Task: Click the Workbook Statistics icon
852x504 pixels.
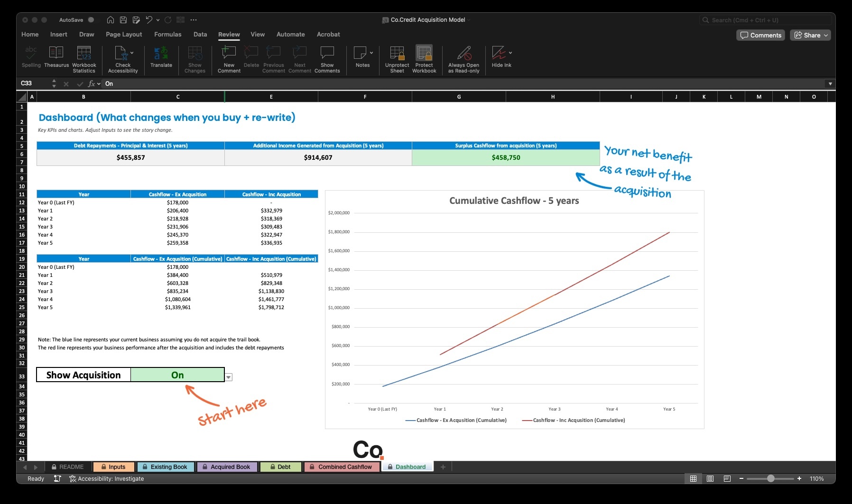Action: pos(84,57)
